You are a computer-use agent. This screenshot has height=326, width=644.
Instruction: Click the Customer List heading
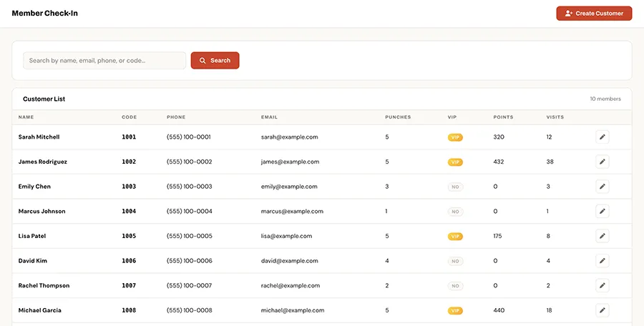pyautogui.click(x=44, y=99)
